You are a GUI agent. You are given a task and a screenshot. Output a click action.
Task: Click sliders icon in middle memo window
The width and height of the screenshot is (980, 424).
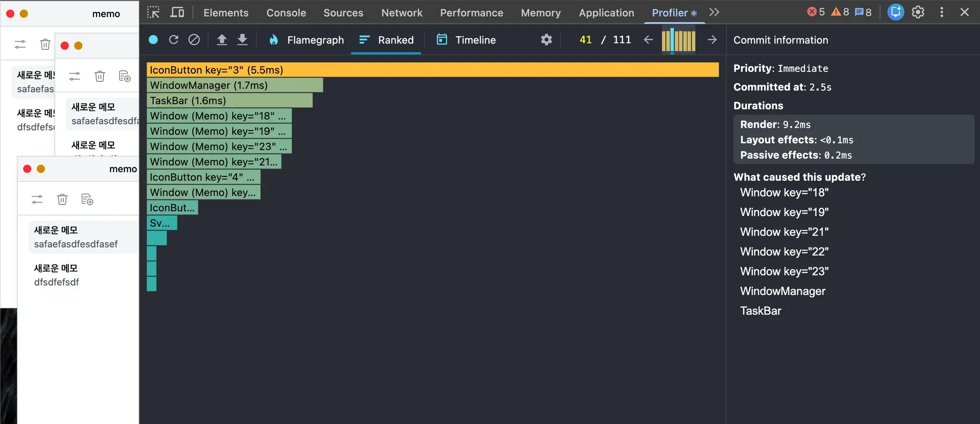[74, 76]
